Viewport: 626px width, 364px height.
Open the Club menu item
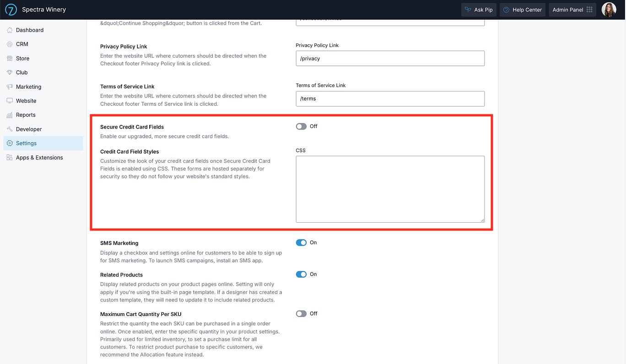43,73
